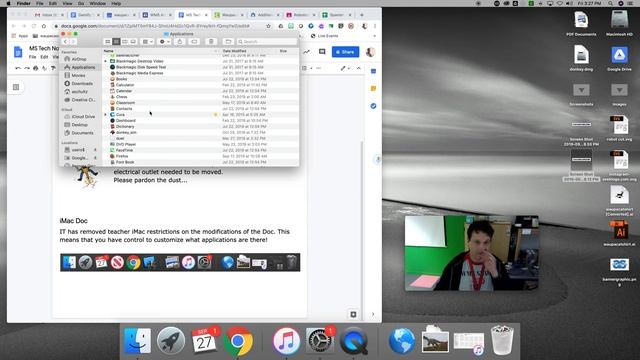Select Documents in Finder sidebar
640x360 pixels.
(81, 133)
